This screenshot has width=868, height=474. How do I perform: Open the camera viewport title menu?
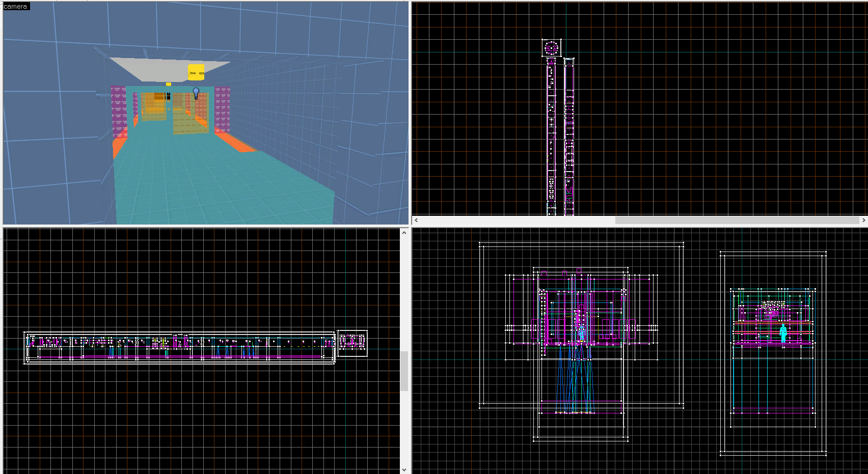pos(14,6)
